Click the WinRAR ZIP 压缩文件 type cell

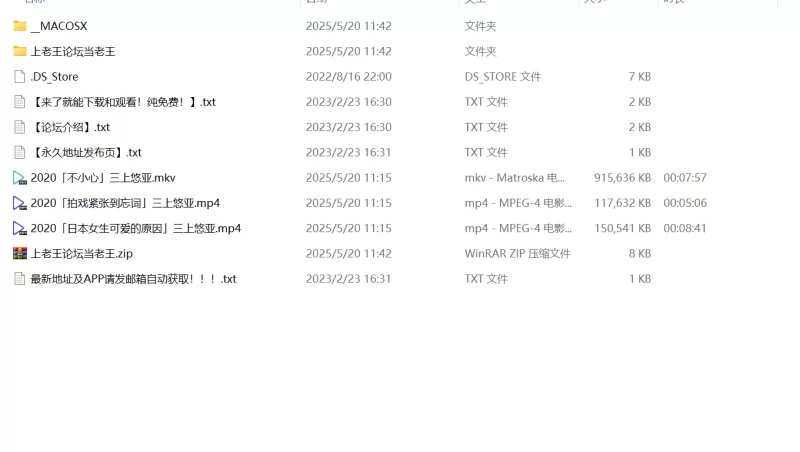[517, 254]
